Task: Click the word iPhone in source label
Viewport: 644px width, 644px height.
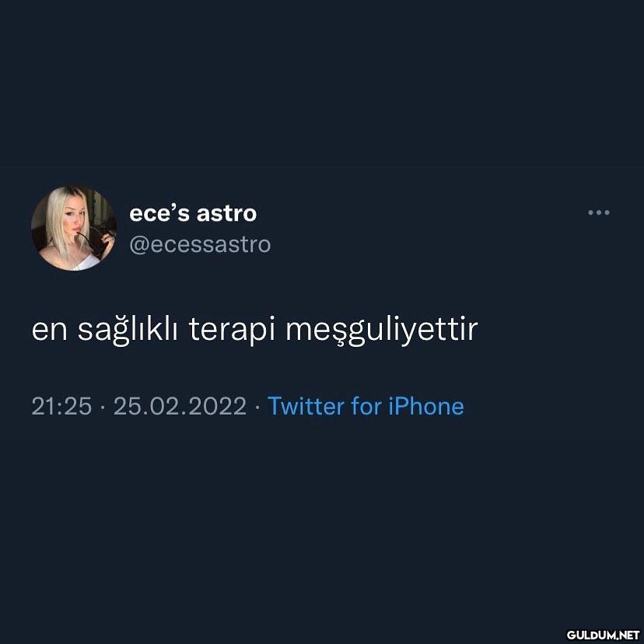Action: pos(426,406)
